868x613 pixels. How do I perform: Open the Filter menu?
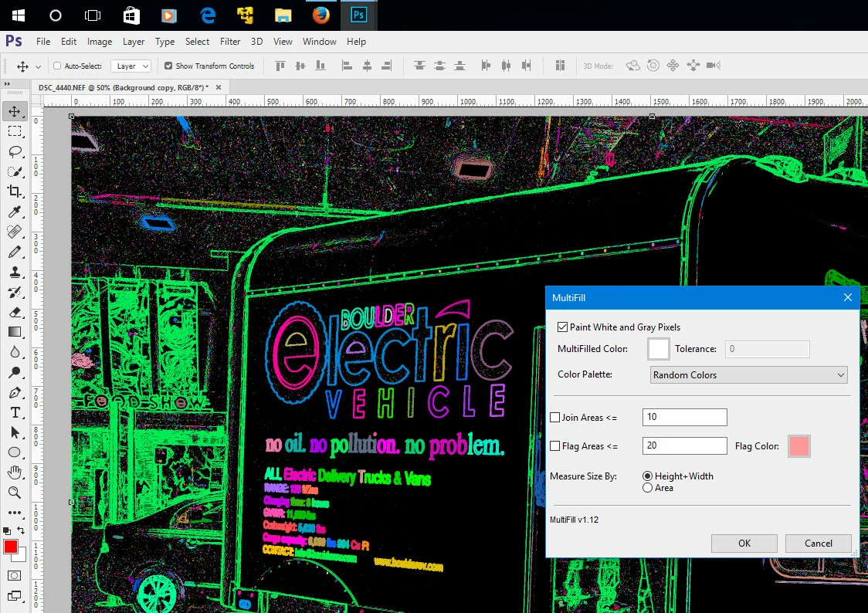(229, 42)
